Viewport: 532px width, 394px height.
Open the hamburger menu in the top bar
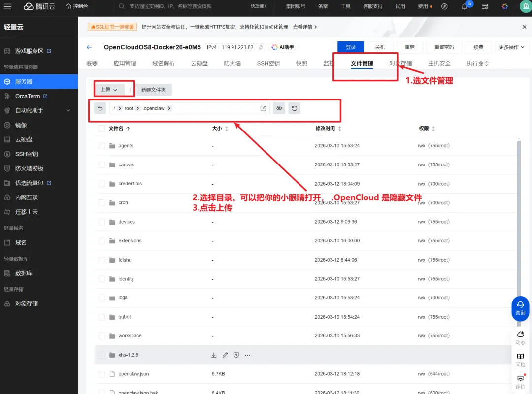click(x=7, y=6)
